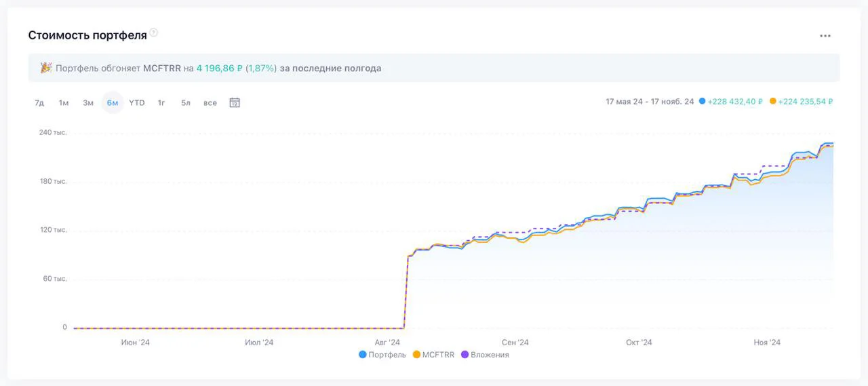
Task: Open the three-dot options menu
Action: coord(825,36)
